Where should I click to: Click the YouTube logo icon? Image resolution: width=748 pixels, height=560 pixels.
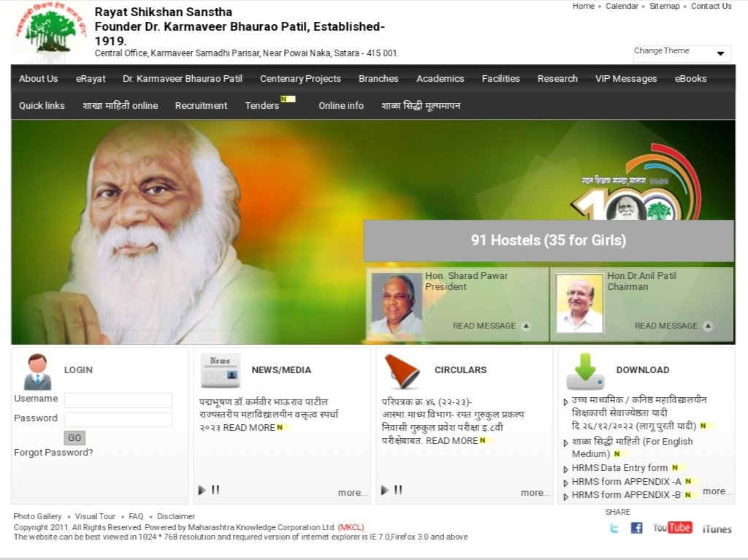672,527
